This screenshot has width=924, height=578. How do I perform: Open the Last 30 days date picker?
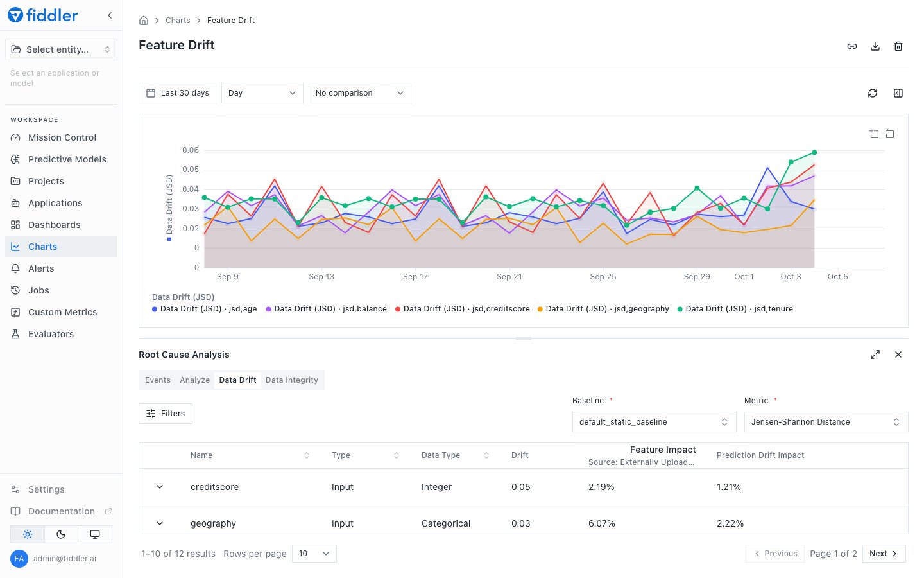tap(177, 93)
